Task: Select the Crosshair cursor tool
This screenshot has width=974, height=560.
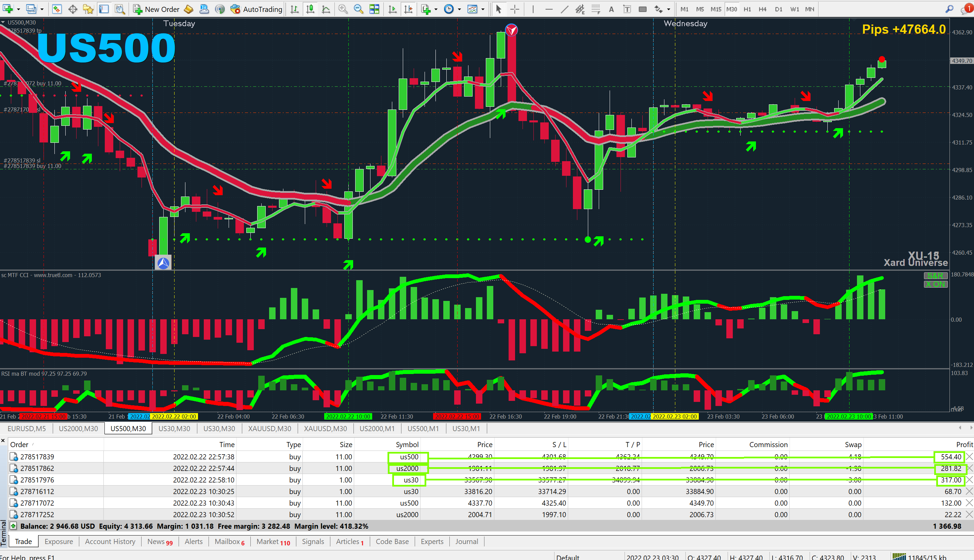Action: (x=514, y=9)
